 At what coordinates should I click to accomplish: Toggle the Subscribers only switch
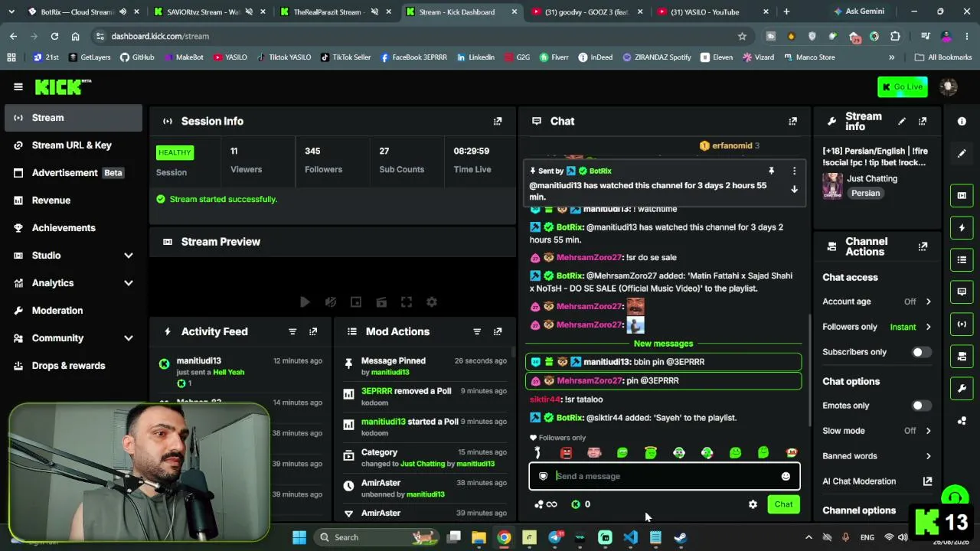pos(921,352)
